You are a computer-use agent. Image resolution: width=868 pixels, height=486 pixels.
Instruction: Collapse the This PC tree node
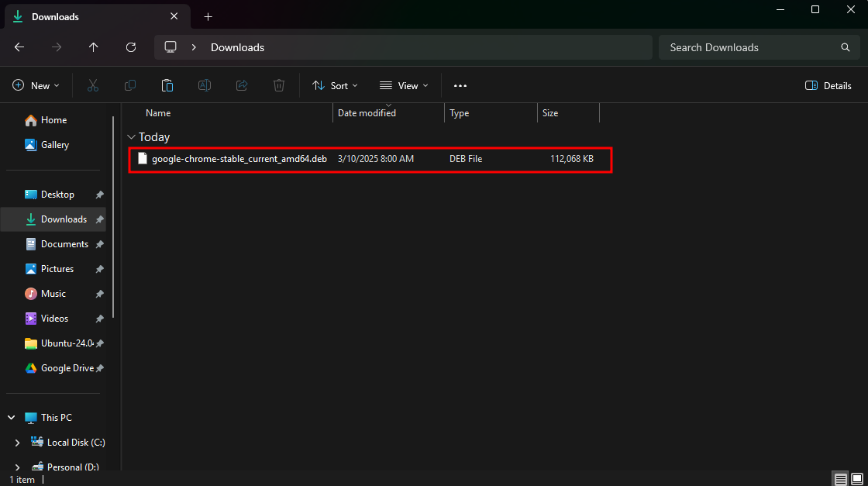(x=11, y=417)
